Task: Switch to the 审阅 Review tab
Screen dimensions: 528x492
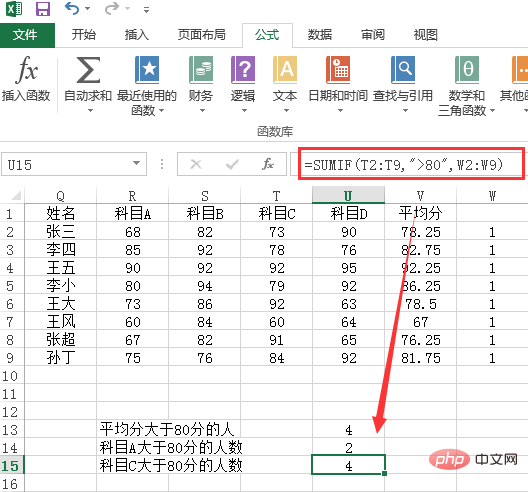Action: pyautogui.click(x=373, y=35)
